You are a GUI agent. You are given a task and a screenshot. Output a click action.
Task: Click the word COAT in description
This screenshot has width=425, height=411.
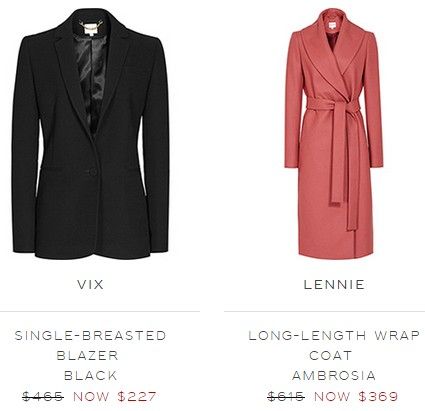[331, 355]
